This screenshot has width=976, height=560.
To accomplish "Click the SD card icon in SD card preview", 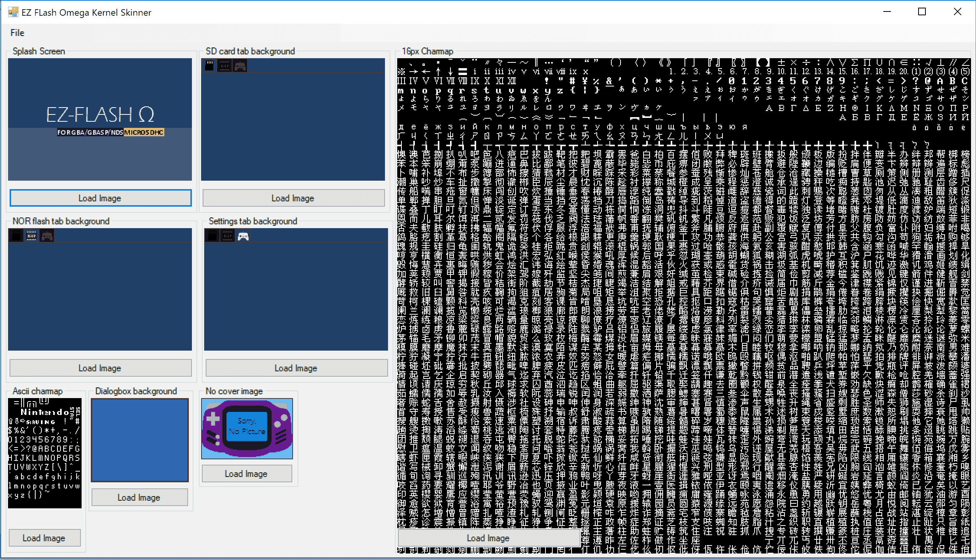I will [210, 66].
